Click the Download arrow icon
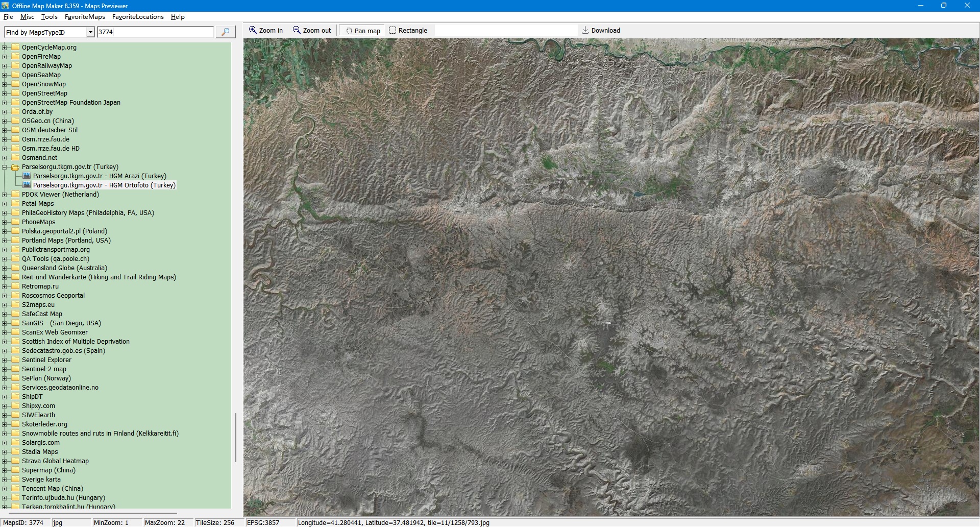The width and height of the screenshot is (980, 527). pyautogui.click(x=585, y=31)
